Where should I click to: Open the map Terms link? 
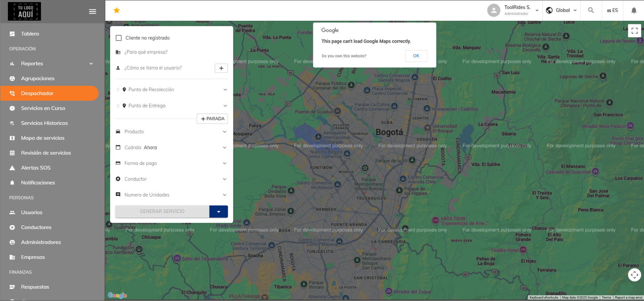tap(606, 297)
